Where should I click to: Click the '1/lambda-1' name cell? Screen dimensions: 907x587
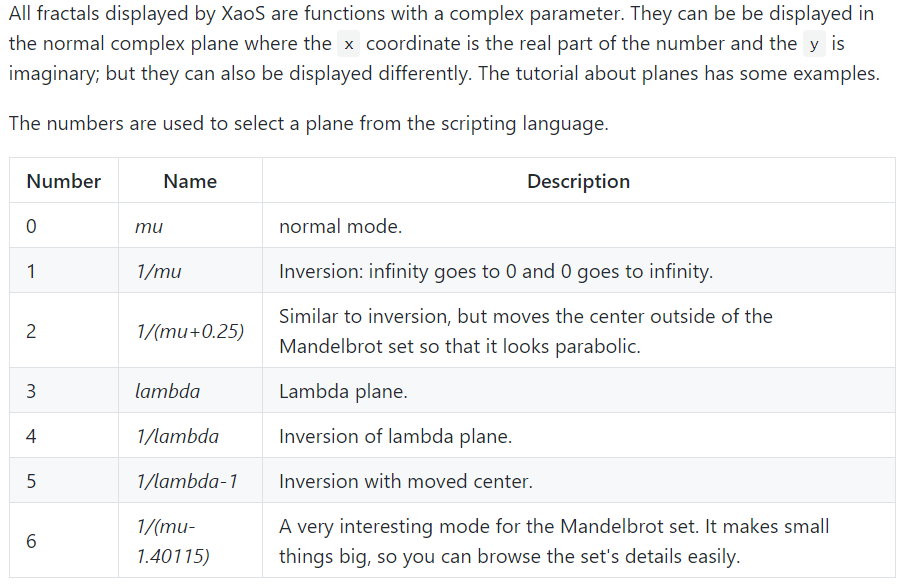coord(190,481)
